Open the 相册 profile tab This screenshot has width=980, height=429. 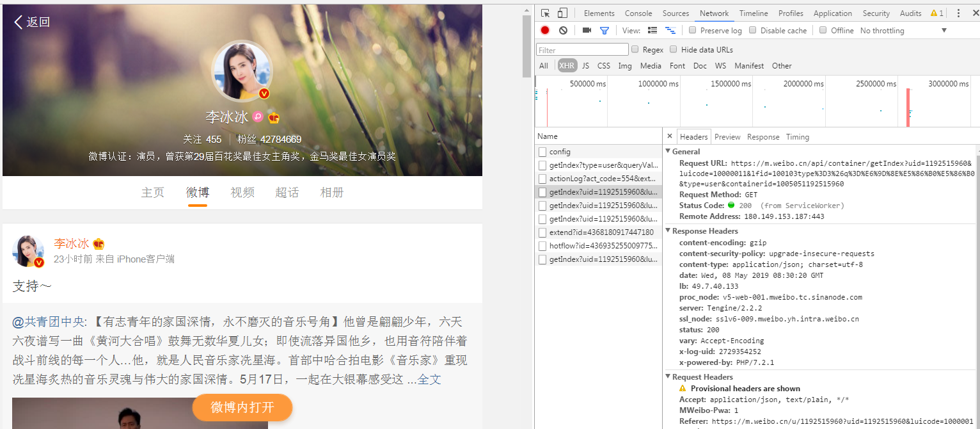pos(332,192)
